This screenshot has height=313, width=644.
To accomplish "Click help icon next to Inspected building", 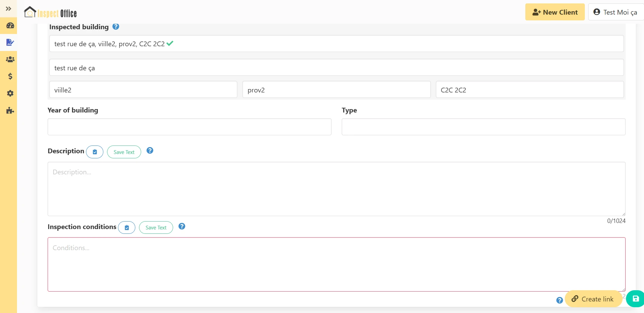I will click(x=116, y=27).
